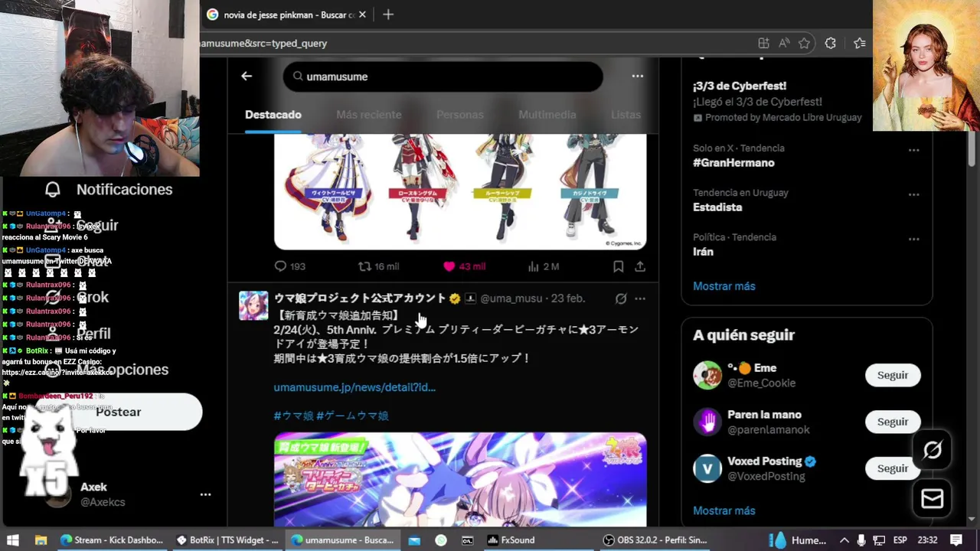The width and height of the screenshot is (980, 551).
Task: Switch to Más reciente tab
Action: coord(368,115)
